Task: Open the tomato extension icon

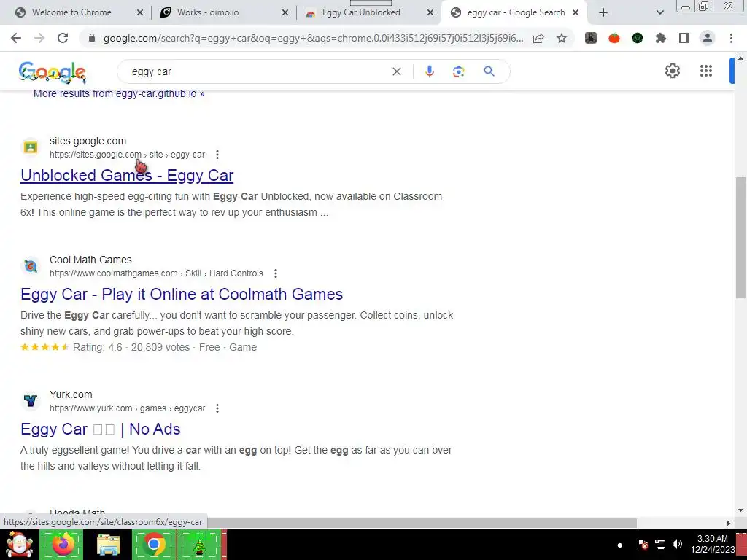Action: (614, 38)
